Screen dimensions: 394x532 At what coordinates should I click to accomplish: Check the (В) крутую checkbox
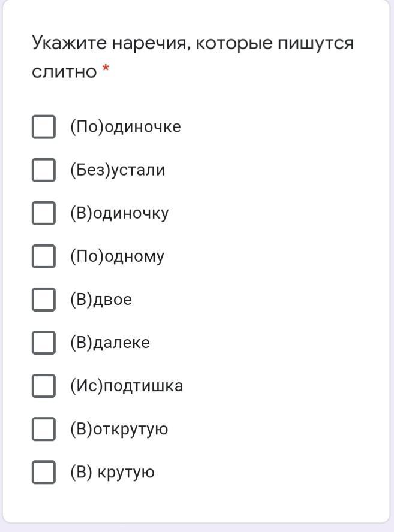click(43, 472)
